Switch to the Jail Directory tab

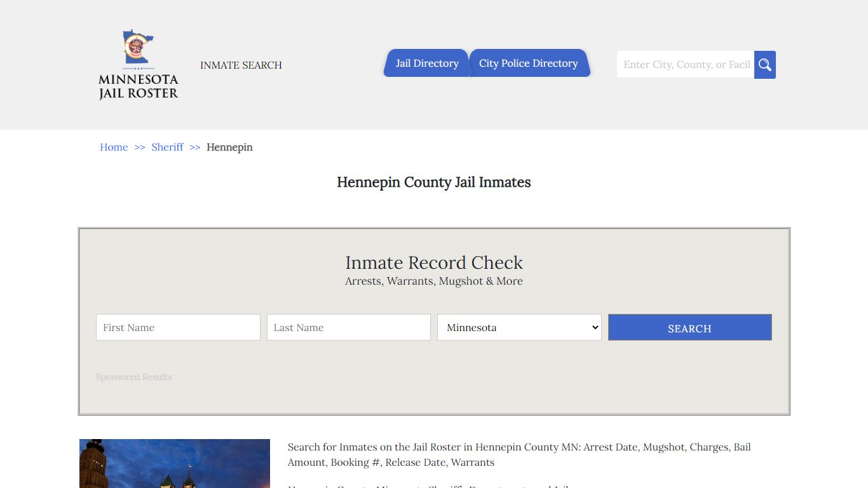426,64
